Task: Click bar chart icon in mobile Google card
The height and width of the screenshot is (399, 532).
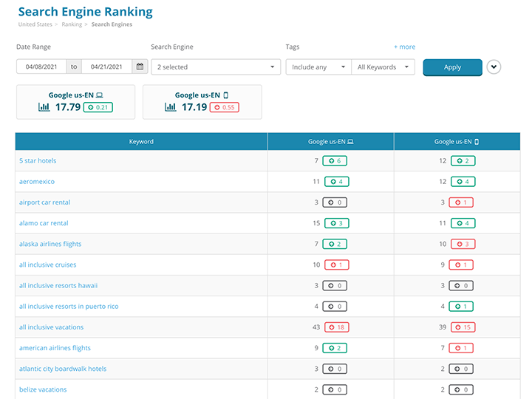Action: (x=170, y=108)
